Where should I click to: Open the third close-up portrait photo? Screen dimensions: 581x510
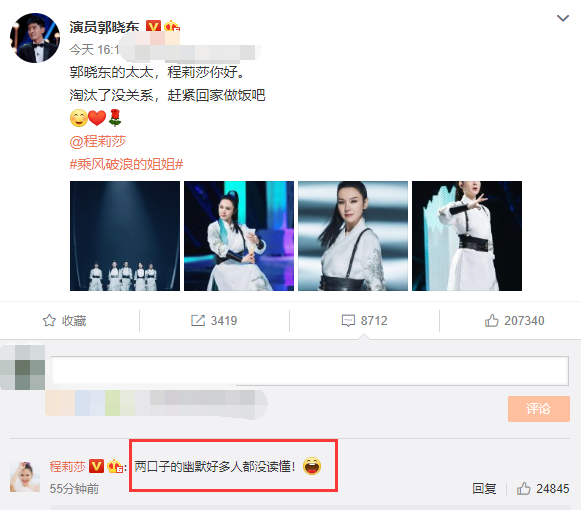click(x=353, y=236)
